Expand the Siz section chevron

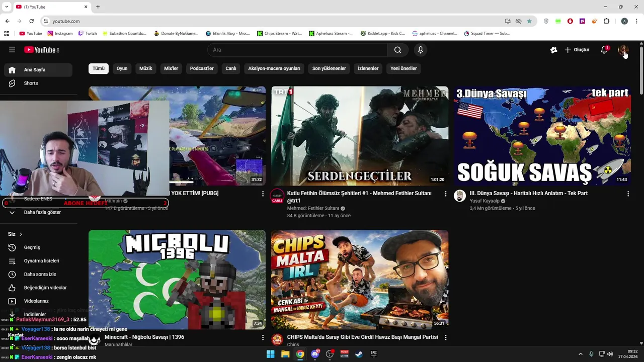tap(21, 234)
